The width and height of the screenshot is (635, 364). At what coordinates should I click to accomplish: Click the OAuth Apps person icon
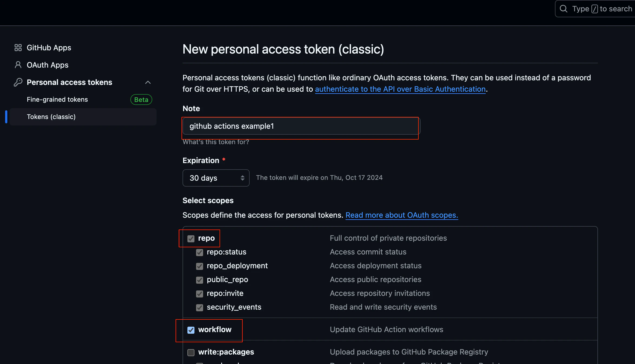tap(18, 65)
